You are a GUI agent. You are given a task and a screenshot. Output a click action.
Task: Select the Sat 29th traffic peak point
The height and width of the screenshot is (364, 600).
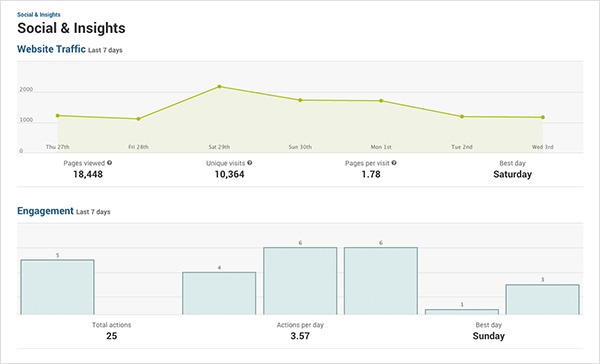(x=219, y=87)
